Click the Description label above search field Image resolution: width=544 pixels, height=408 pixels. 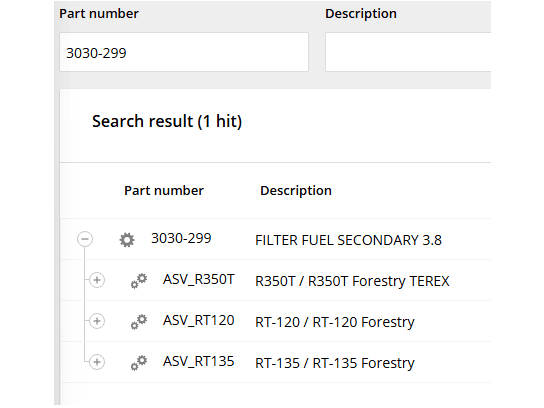[x=361, y=14]
